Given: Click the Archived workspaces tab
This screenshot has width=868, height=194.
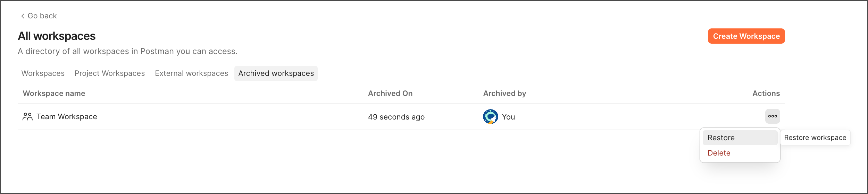Looking at the screenshot, I should tap(276, 73).
